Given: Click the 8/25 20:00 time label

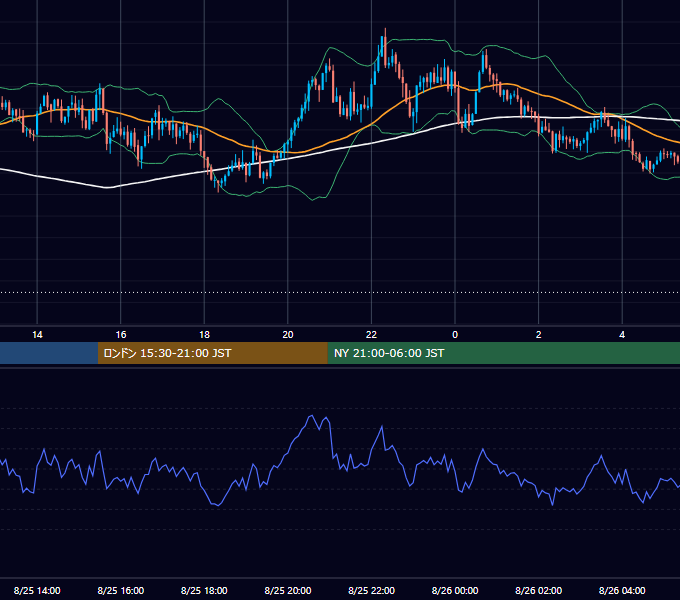Looking at the screenshot, I should pyautogui.click(x=288, y=590).
